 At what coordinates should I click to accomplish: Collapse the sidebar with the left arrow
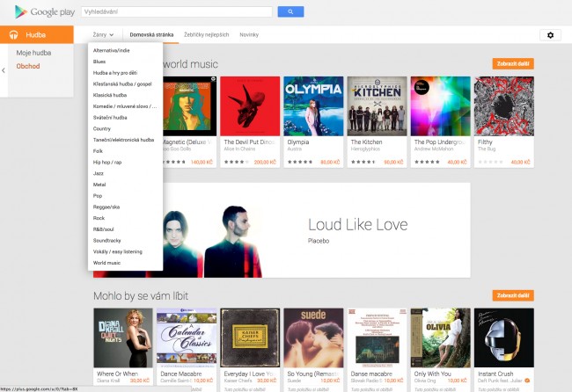tap(4, 70)
